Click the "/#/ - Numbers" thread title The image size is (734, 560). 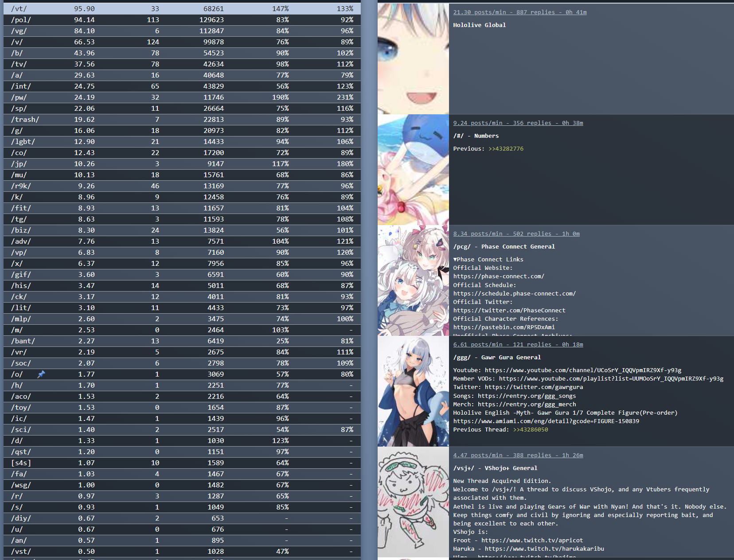pos(476,136)
